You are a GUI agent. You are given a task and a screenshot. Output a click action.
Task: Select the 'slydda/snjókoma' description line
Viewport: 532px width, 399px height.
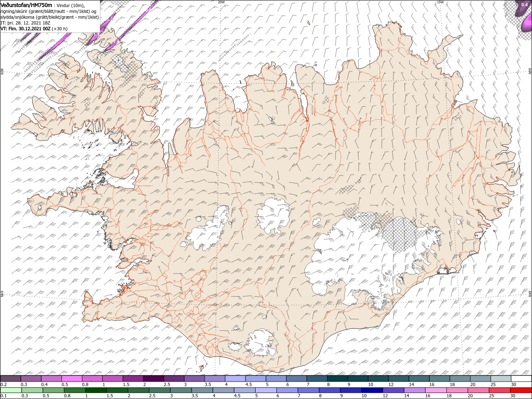[x=50, y=17]
